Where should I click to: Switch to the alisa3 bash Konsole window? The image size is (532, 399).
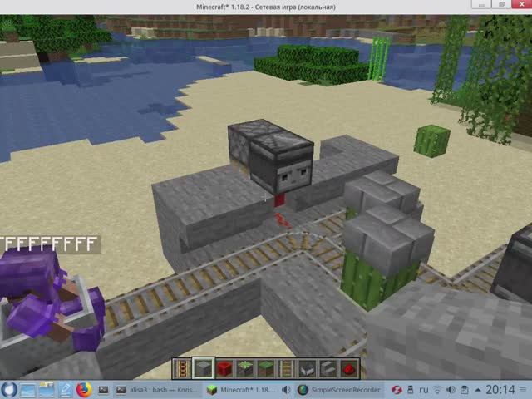pos(157,390)
